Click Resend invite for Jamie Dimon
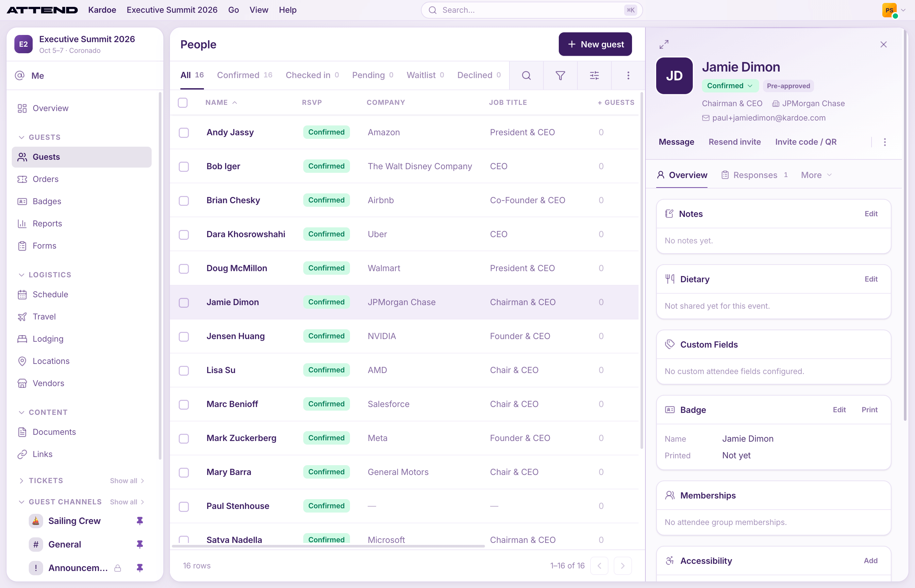The width and height of the screenshot is (915, 588). coord(734,142)
